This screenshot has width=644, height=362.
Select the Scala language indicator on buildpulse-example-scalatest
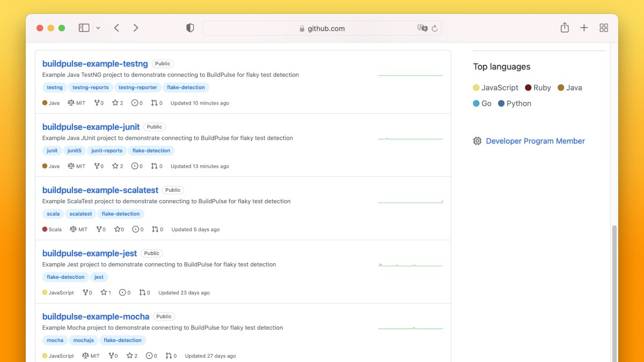pyautogui.click(x=46, y=229)
